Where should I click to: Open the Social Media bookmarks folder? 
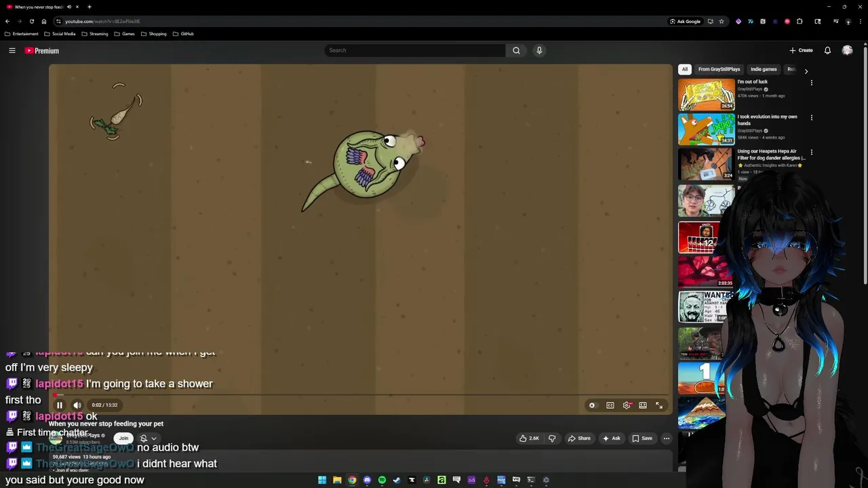(60, 34)
